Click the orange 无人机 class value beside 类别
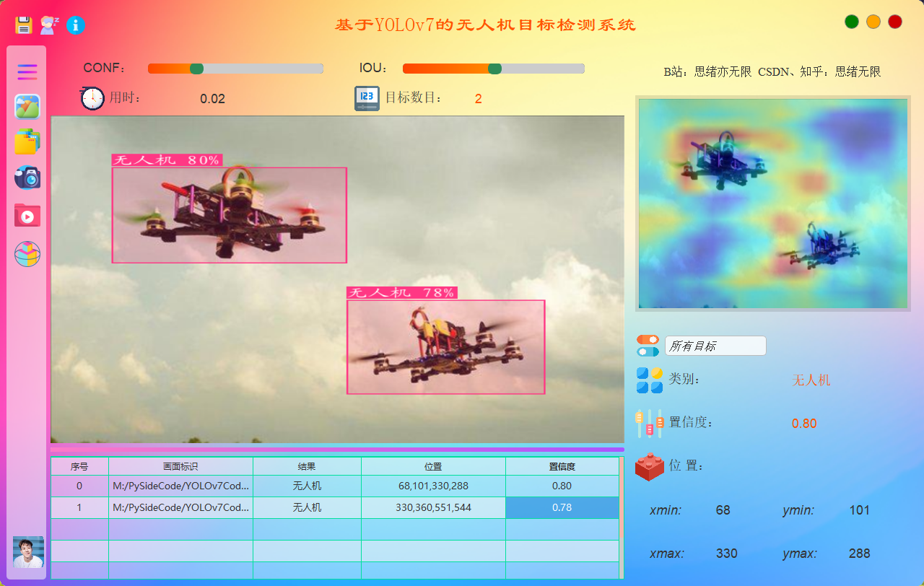924x586 pixels. [811, 380]
